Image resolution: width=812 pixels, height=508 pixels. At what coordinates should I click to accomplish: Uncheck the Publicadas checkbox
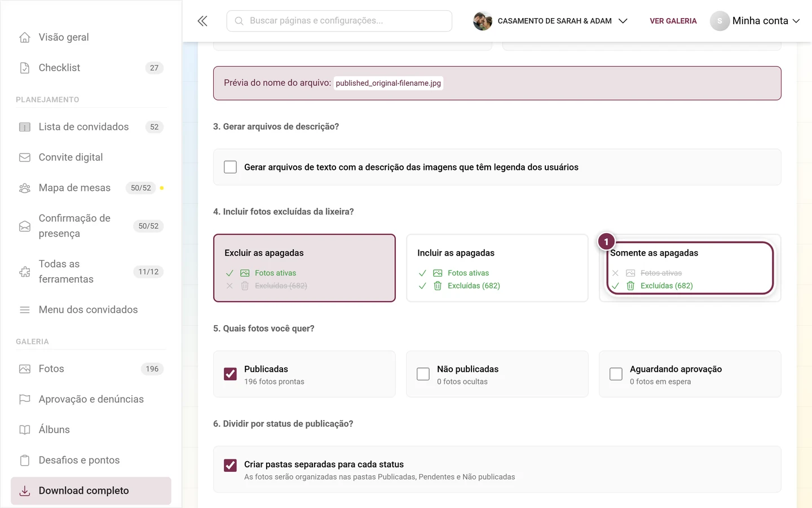230,374
